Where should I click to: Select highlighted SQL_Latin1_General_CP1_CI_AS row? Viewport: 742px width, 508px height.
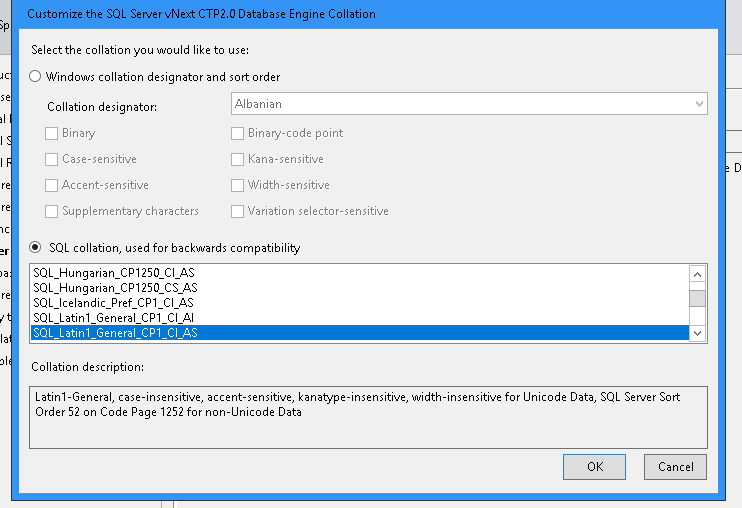360,333
